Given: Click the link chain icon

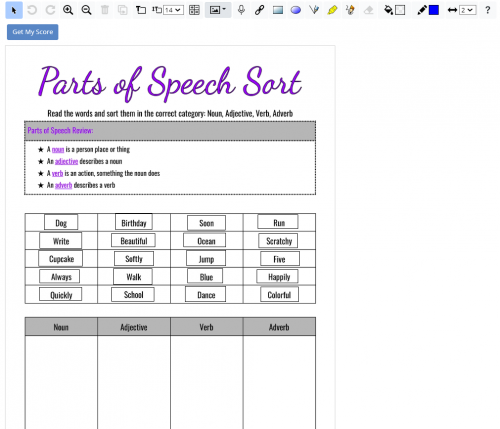Looking at the screenshot, I should [259, 10].
